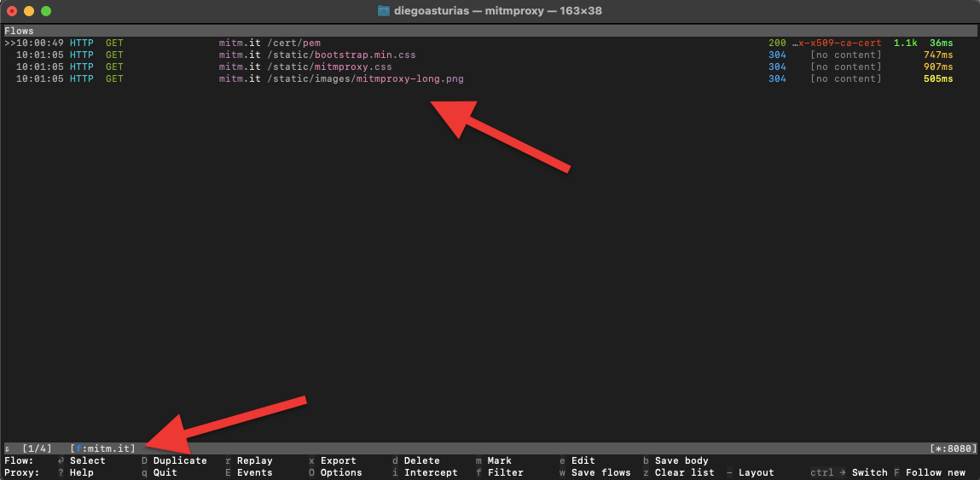Click the f:mitm.it filter indicator
The image size is (980, 480).
click(x=102, y=448)
